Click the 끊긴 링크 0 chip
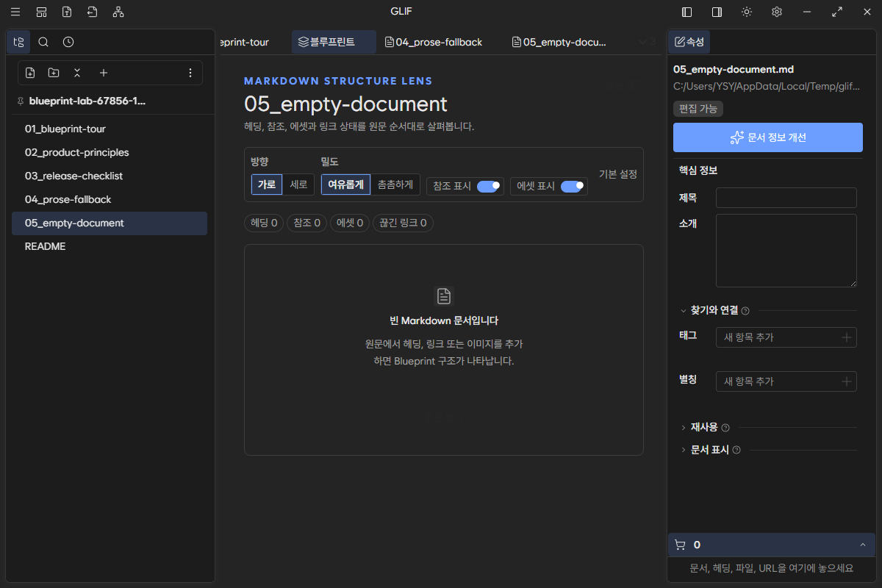 pyautogui.click(x=403, y=223)
